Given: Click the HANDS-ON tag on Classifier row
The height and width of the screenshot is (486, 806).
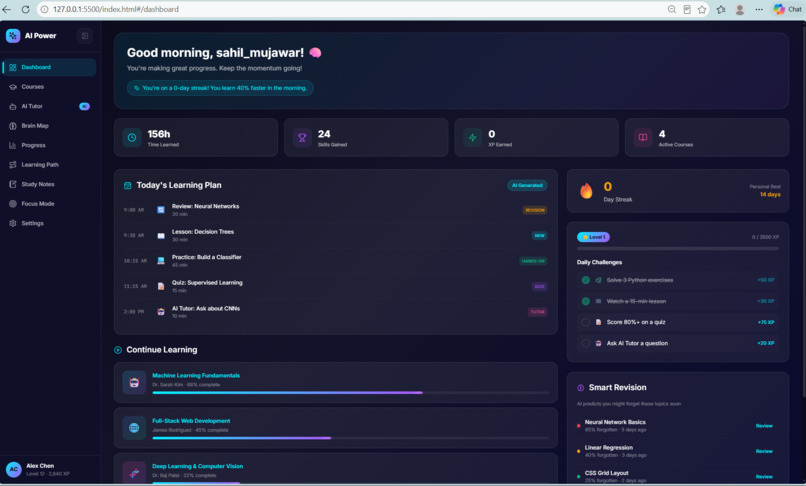Looking at the screenshot, I should point(533,261).
